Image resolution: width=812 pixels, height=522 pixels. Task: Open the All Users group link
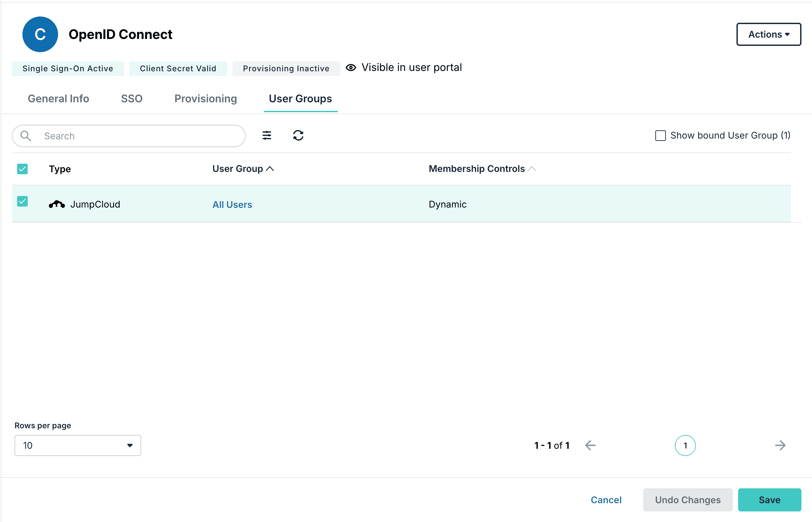coord(232,204)
